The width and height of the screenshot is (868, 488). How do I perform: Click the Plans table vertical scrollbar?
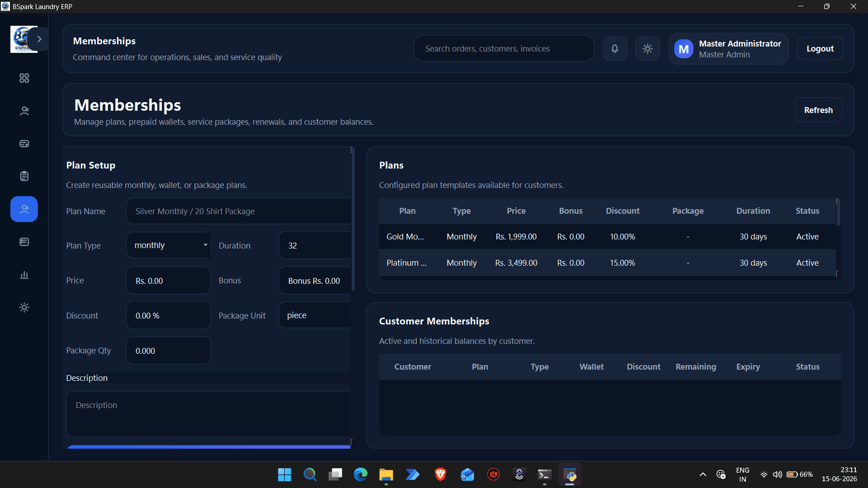pos(838,212)
